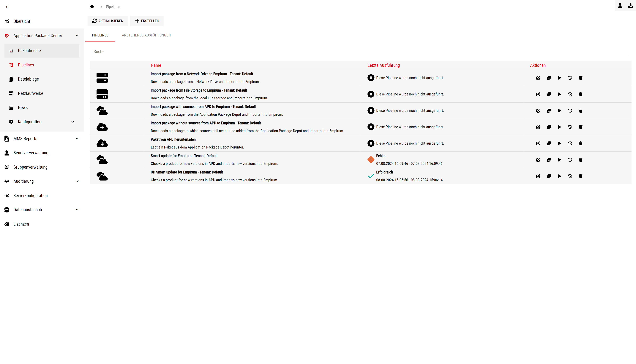636x364 pixels.
Task: Click the '08.08.2024 15:05:56 - 08.08.2024 15:06:14' timestamp
Action: (x=409, y=180)
